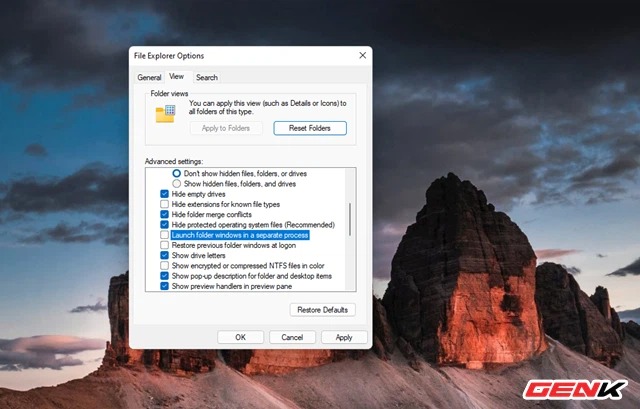
Task: Toggle Hide folder merge conflicts checkbox
Action: pyautogui.click(x=165, y=215)
